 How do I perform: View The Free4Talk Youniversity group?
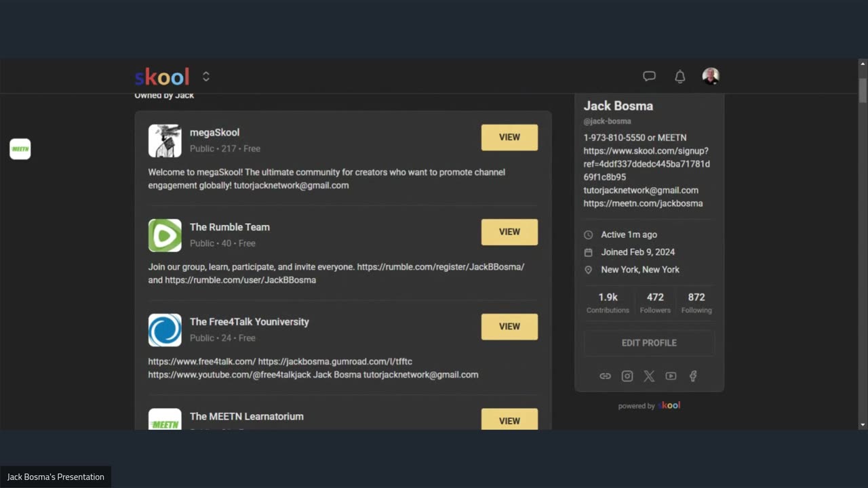coord(509,327)
